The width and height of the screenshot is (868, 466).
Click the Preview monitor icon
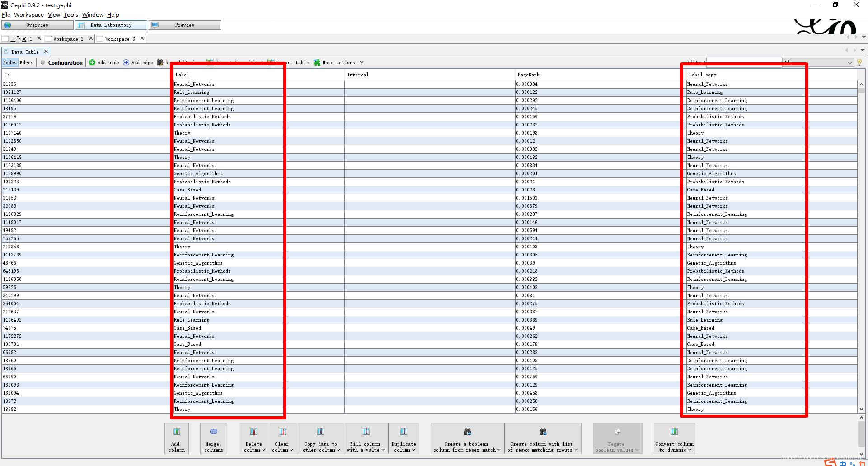[x=155, y=25]
